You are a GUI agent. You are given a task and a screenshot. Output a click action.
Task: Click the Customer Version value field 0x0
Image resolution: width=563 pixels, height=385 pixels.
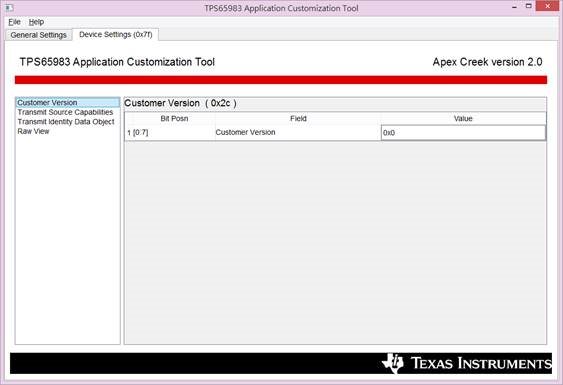463,133
